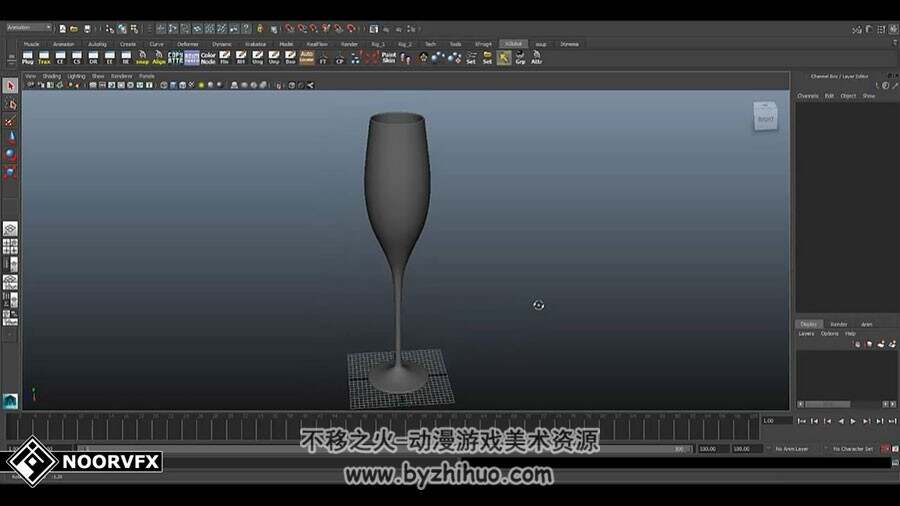900x506 pixels.
Task: Select the arrow Select tool
Action: (10, 86)
